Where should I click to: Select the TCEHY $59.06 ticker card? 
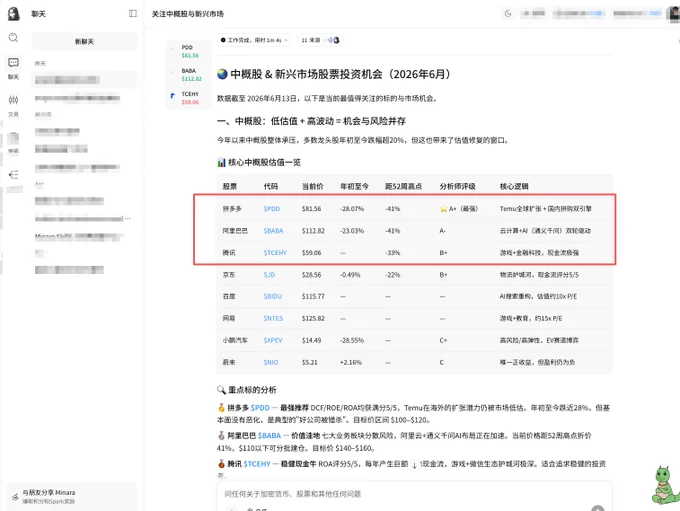(189, 98)
